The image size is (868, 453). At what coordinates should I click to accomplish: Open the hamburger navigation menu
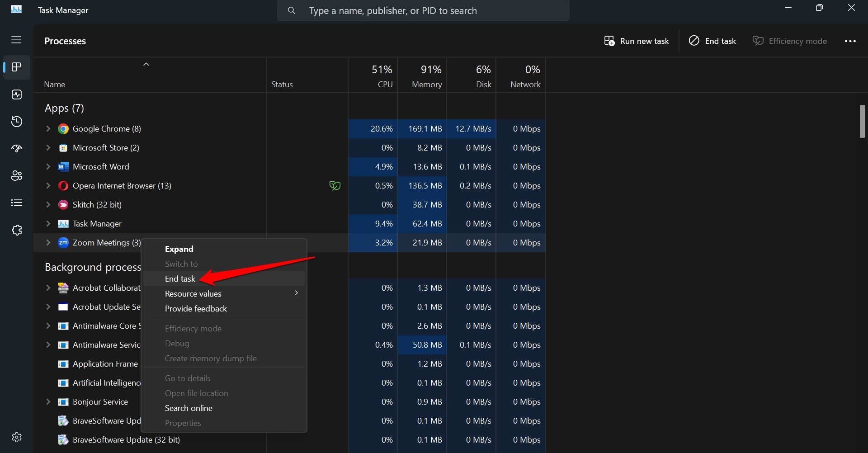click(x=16, y=40)
